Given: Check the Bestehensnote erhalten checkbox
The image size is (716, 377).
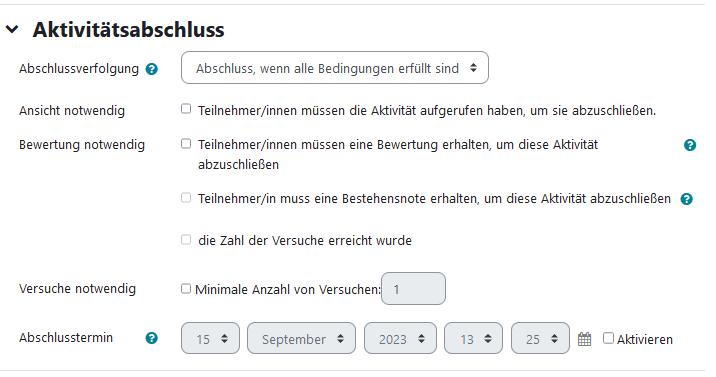Looking at the screenshot, I should pyautogui.click(x=186, y=198).
